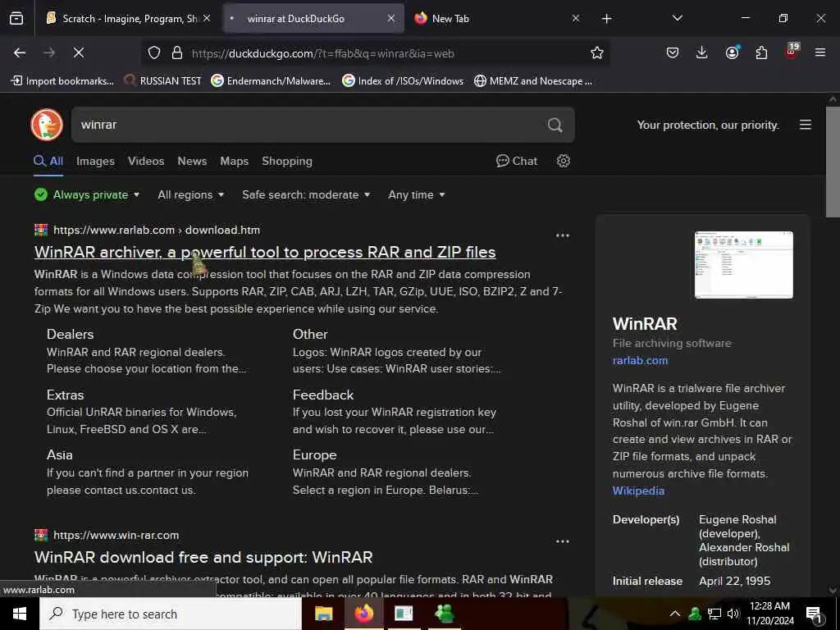Expand Safe search: moderate dropdown

tap(306, 194)
